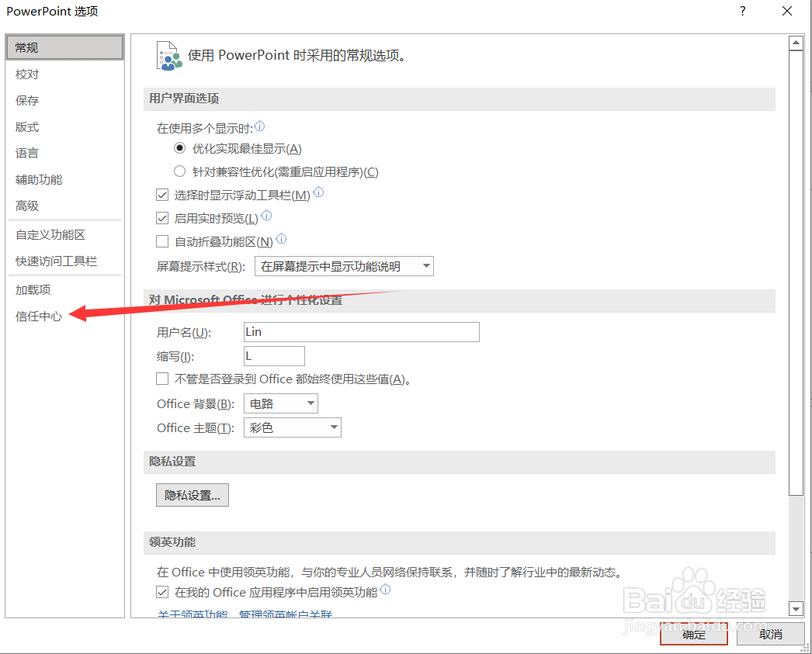Click info icon beside 启用实时预览
The height and width of the screenshot is (654, 812).
(266, 215)
